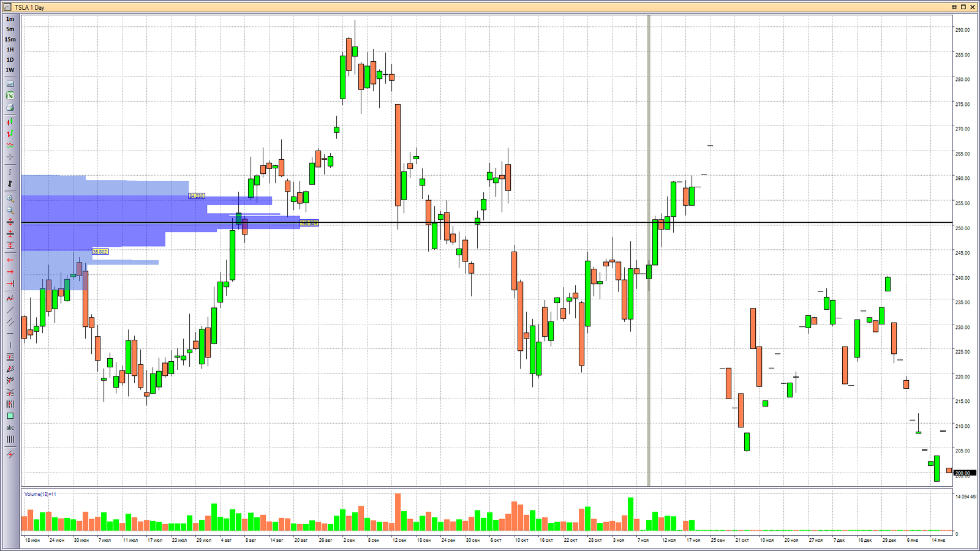Print the chart
The width and height of the screenshot is (980, 551).
10,107
